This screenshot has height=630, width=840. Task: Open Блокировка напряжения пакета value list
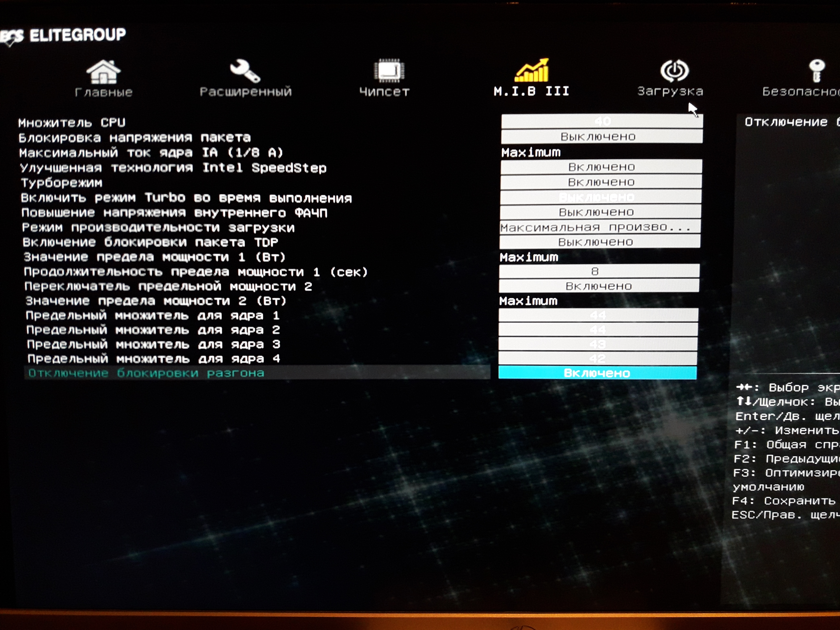coord(602,137)
